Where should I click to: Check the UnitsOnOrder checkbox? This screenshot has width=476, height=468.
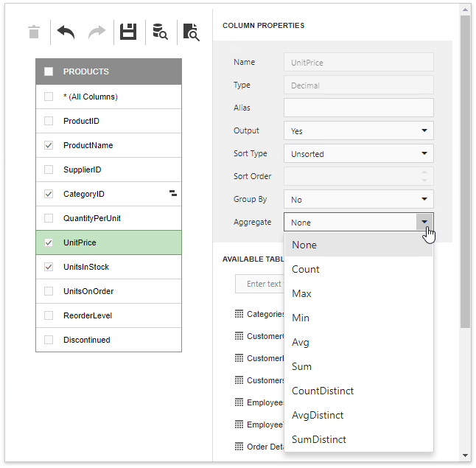[x=49, y=291]
